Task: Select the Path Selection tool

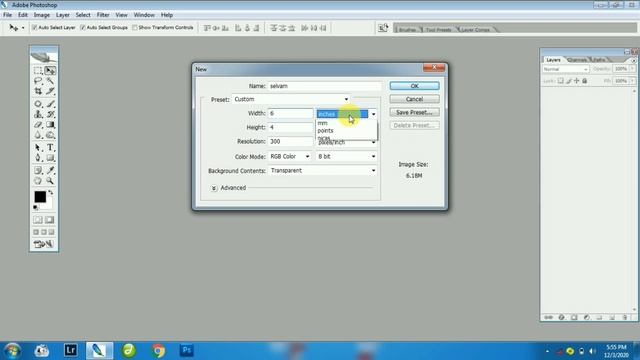Action: pyautogui.click(x=38, y=147)
